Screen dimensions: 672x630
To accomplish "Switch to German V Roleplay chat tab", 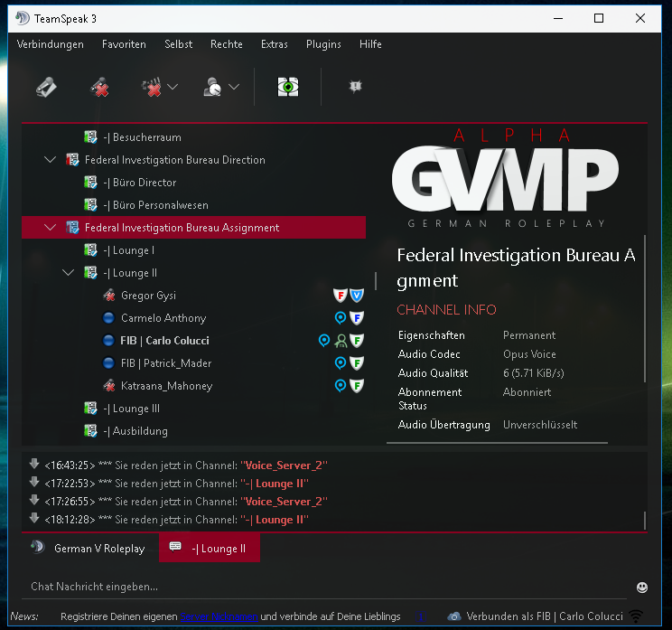I will [x=90, y=548].
